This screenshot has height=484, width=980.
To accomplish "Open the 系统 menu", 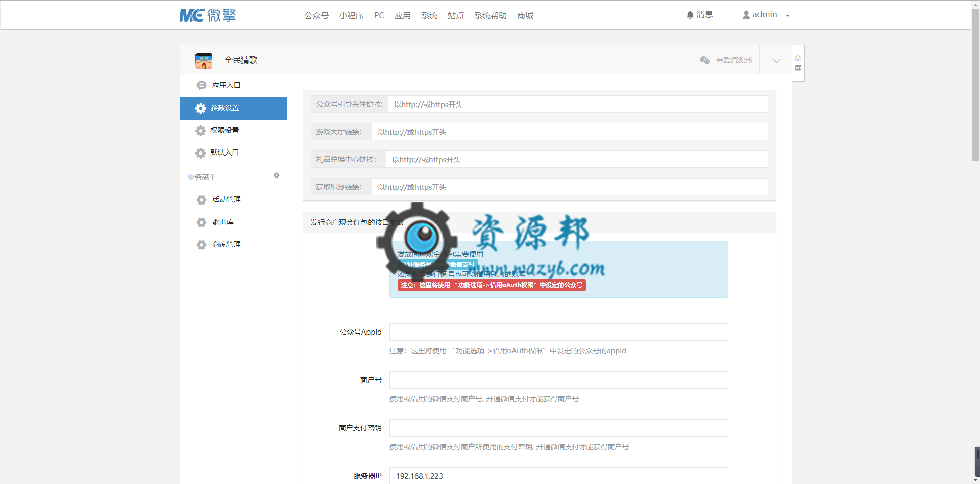I will click(x=429, y=16).
